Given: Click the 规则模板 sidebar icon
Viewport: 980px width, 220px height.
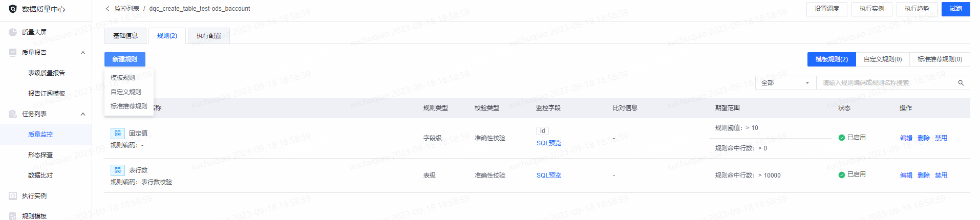Looking at the screenshot, I should (13, 216).
